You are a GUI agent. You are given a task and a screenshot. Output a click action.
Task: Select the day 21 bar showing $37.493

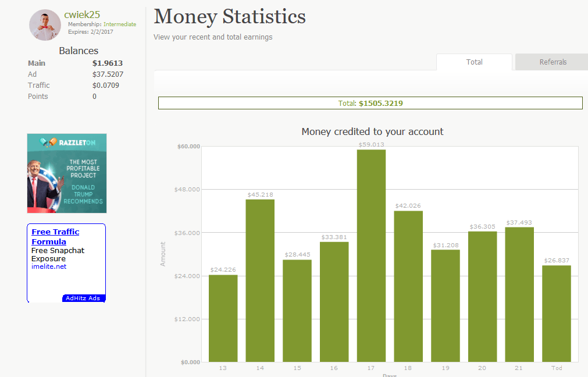pyautogui.click(x=519, y=294)
